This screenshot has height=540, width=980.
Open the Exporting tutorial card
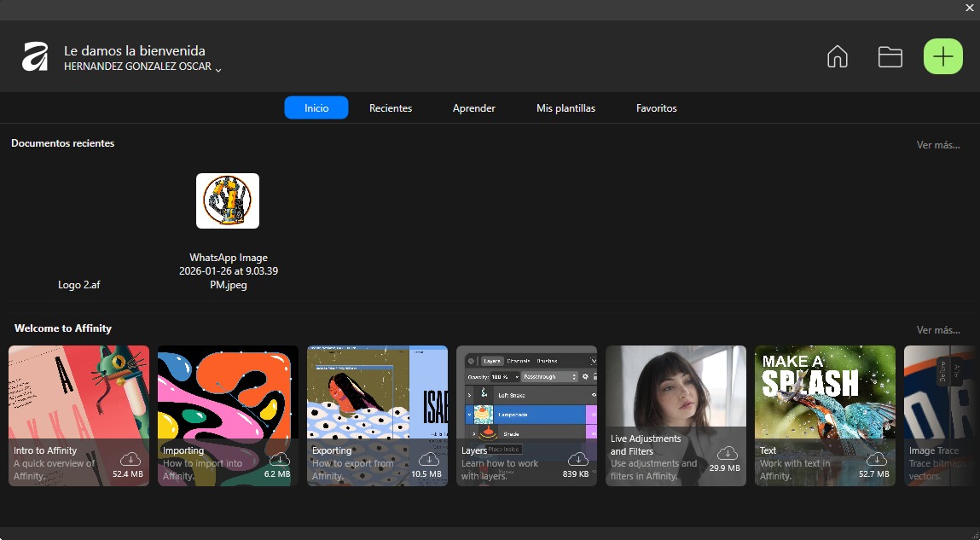pyautogui.click(x=377, y=415)
